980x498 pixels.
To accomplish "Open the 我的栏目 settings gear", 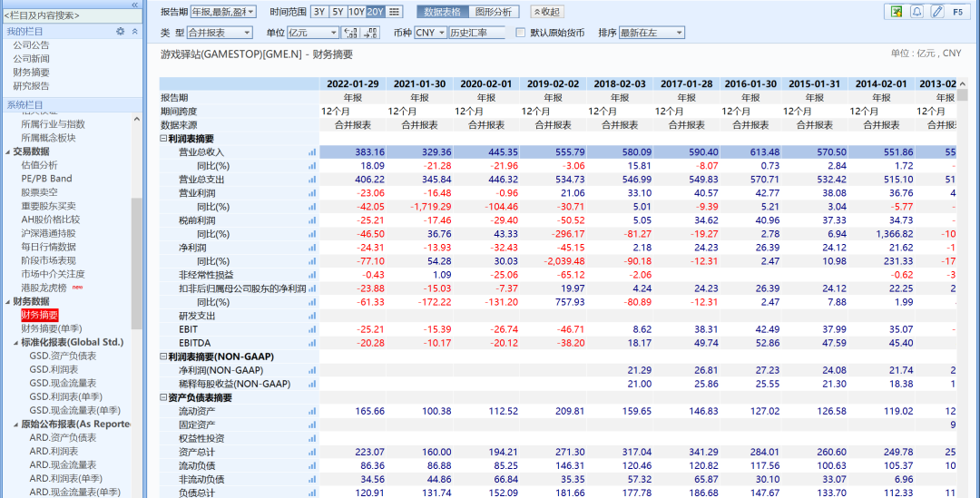I will [x=120, y=31].
